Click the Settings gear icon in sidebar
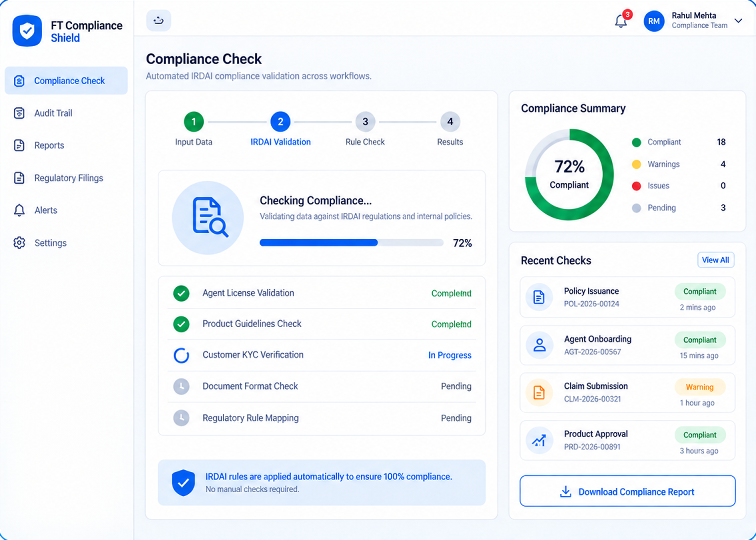This screenshot has width=756, height=540. pos(19,243)
